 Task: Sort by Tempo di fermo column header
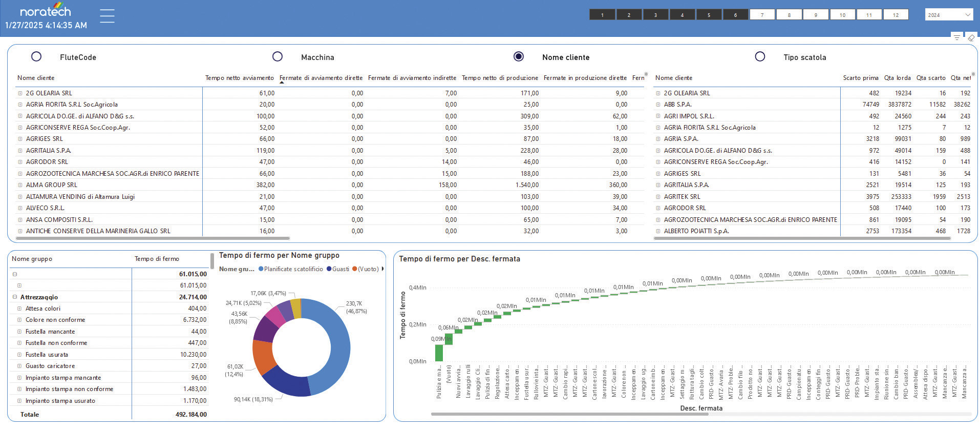pos(157,259)
